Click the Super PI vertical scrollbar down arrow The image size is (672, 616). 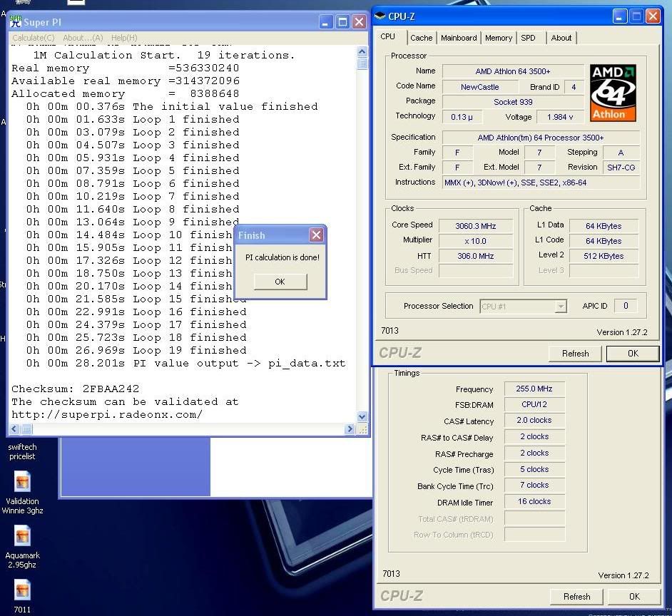[x=362, y=416]
